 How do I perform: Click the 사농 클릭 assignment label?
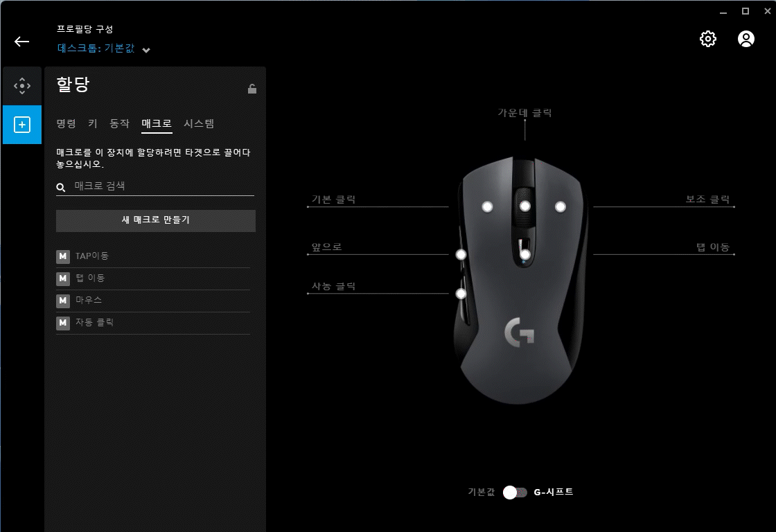(x=333, y=286)
